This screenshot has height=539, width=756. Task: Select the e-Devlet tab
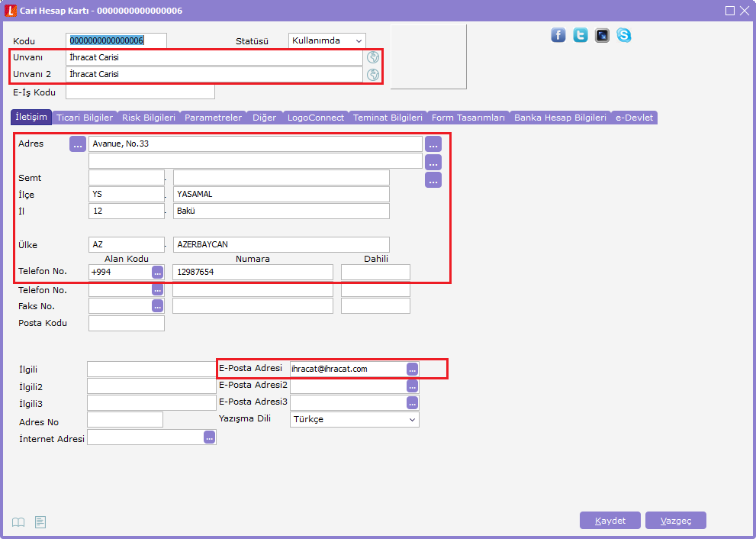point(634,118)
